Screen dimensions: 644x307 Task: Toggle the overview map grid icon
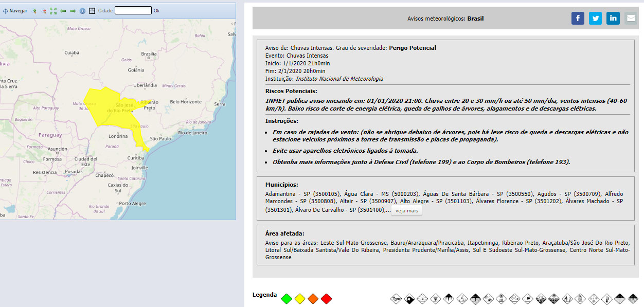[x=92, y=11]
